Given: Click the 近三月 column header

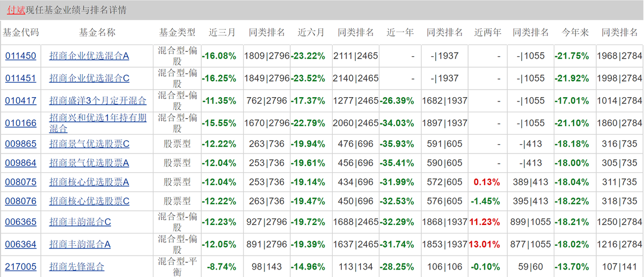Looking at the screenshot, I should [x=222, y=33].
